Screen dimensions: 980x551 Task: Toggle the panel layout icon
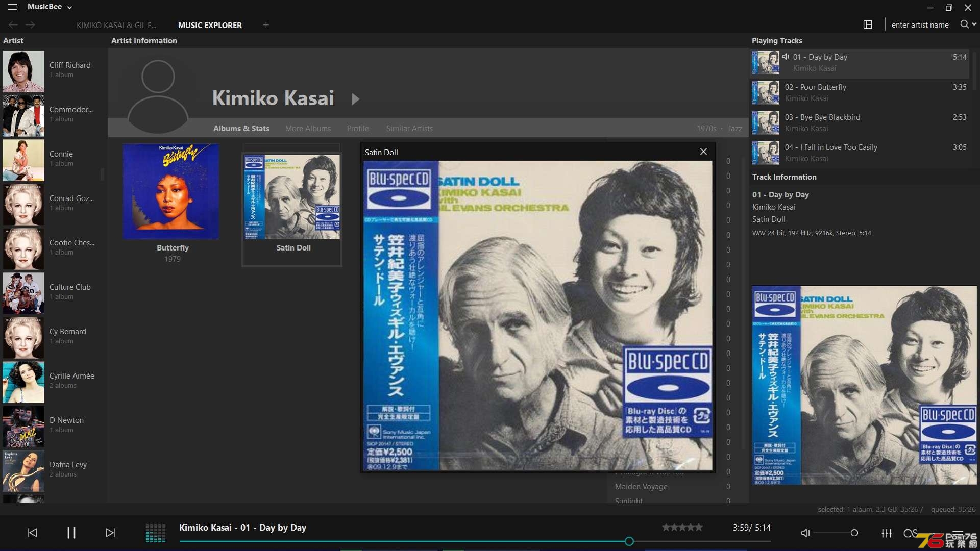(x=868, y=24)
